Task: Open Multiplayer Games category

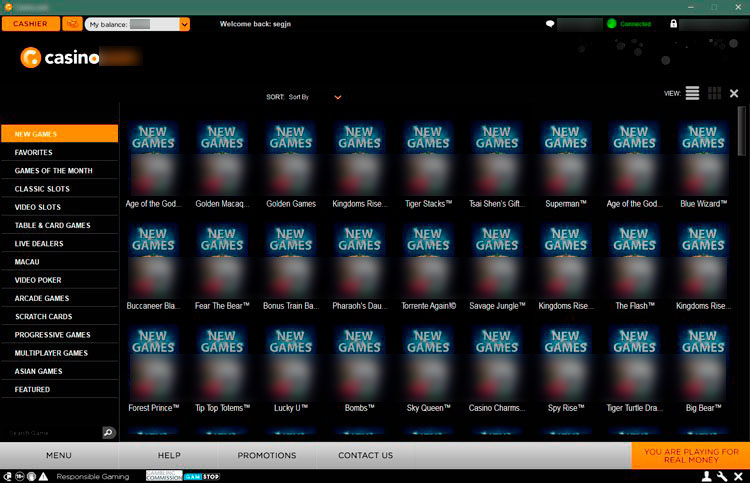Action: pyautogui.click(x=60, y=352)
